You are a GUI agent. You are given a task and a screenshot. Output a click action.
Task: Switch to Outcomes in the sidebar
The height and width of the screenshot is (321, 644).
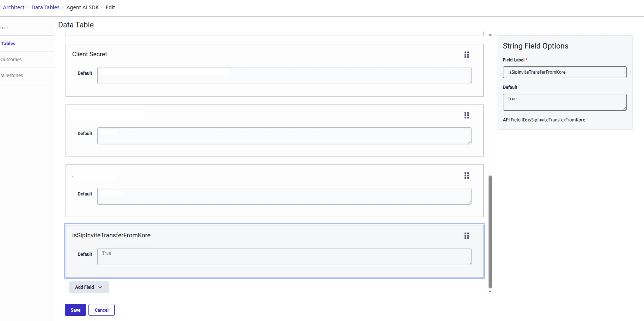(x=11, y=59)
